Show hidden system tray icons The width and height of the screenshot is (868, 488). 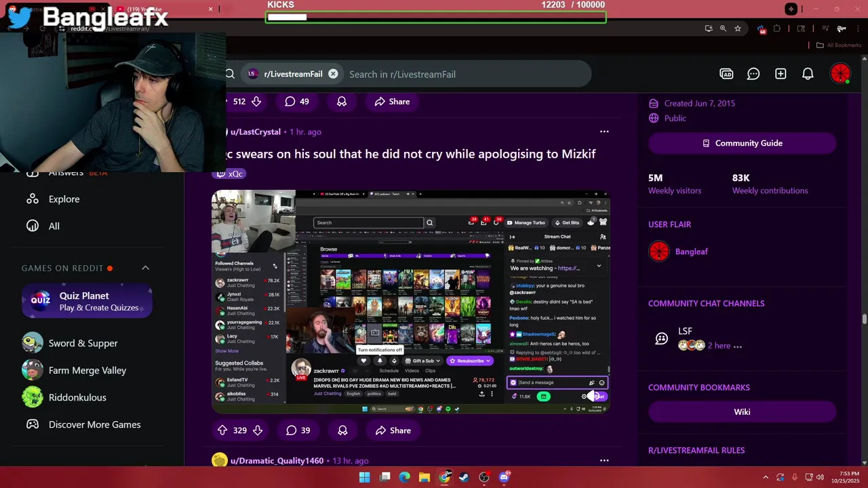(x=766, y=477)
